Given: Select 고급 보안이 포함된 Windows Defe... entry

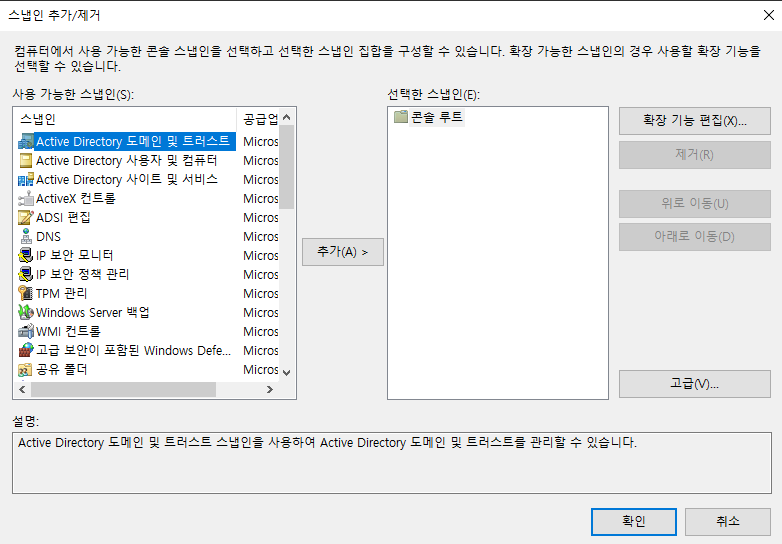Looking at the screenshot, I should [134, 350].
